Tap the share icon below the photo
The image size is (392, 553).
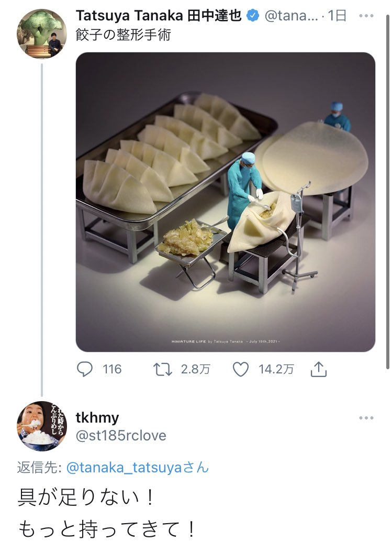[318, 370]
